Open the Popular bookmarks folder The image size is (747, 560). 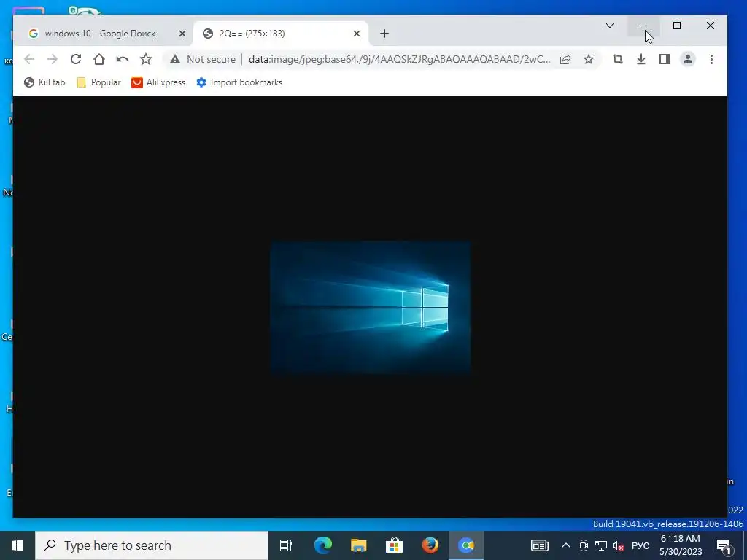tap(99, 82)
